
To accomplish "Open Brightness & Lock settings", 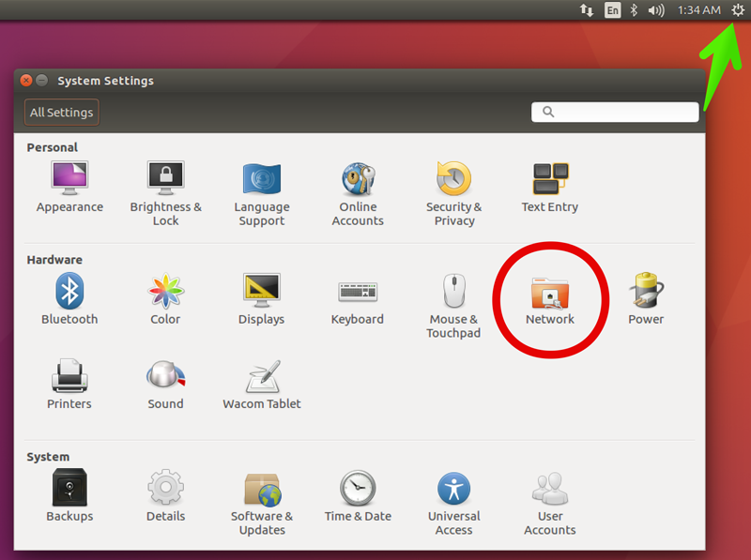I will point(166,194).
